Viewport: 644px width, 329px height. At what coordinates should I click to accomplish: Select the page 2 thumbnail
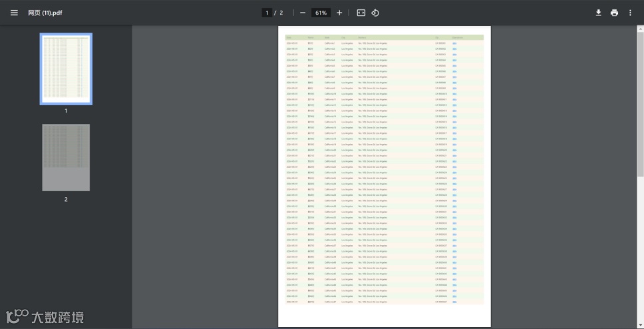pos(66,158)
